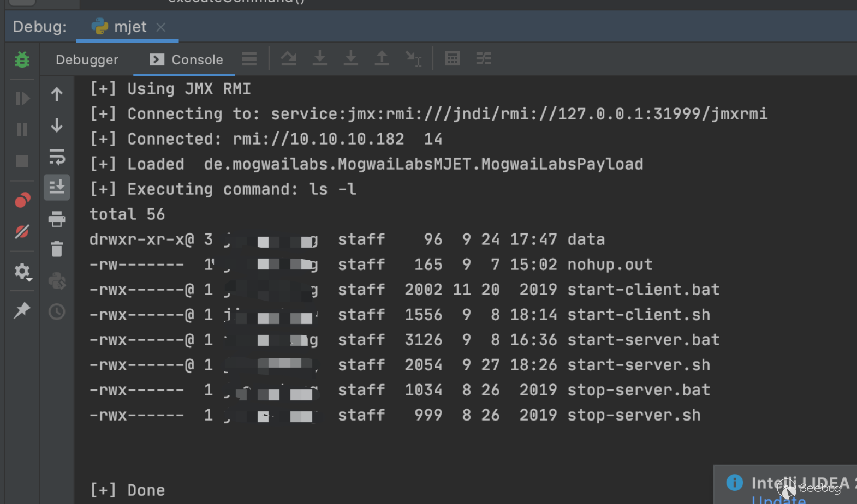Open the View Breakpoints red dots icon
This screenshot has width=857, height=504.
point(22,200)
